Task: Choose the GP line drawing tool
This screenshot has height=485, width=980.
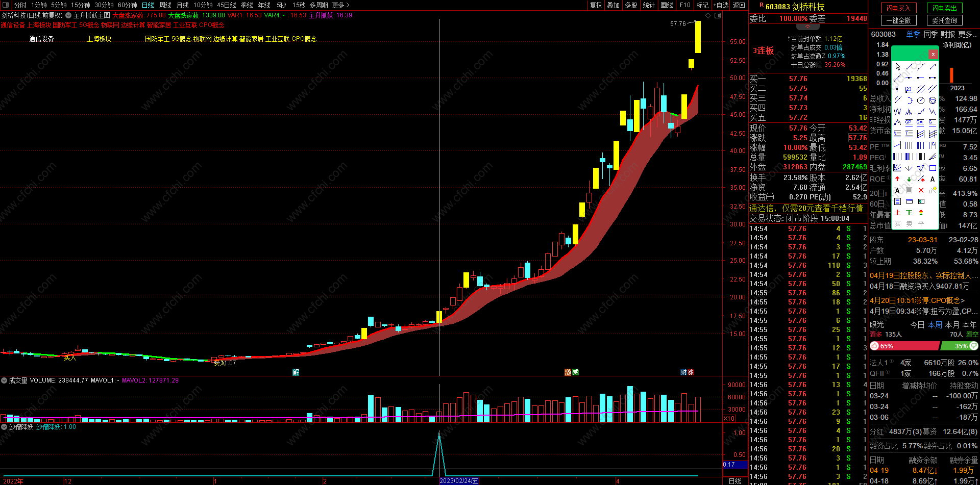Action: pyautogui.click(x=909, y=122)
